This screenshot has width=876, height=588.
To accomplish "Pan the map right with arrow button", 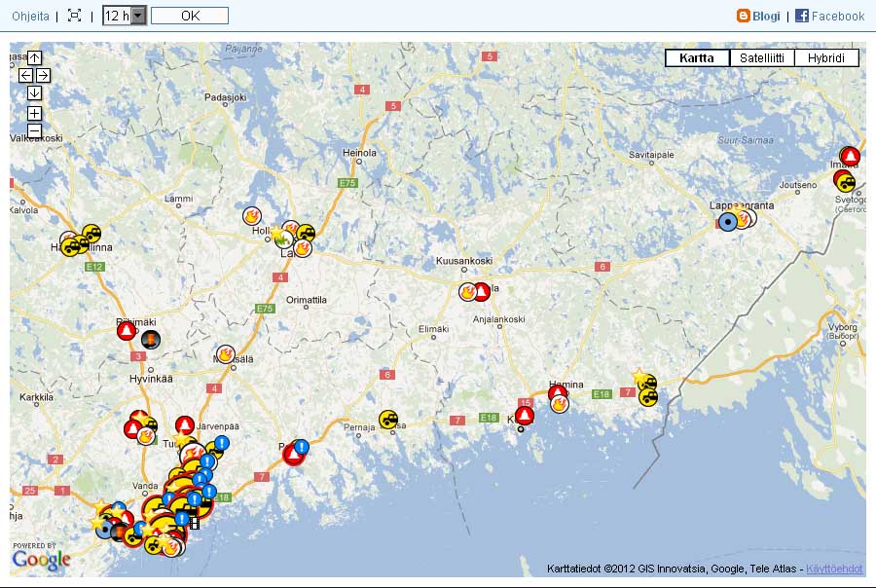I will pos(43,75).
